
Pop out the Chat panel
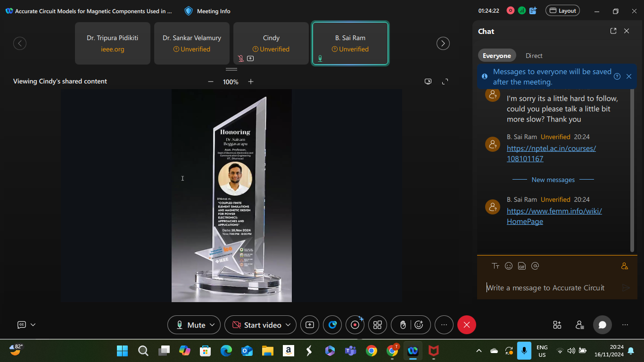pyautogui.click(x=613, y=31)
